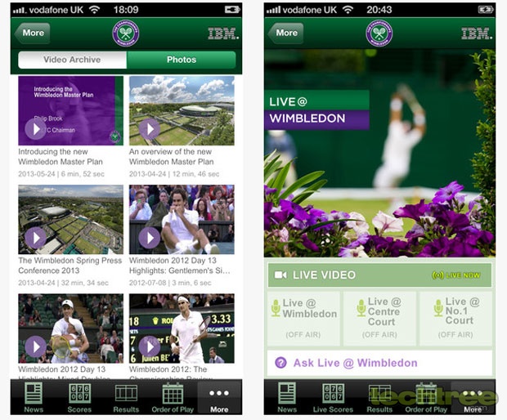Play Day 13 Highlights Gentlemen's Singles video
This screenshot has width=507, height=420.
point(182,219)
